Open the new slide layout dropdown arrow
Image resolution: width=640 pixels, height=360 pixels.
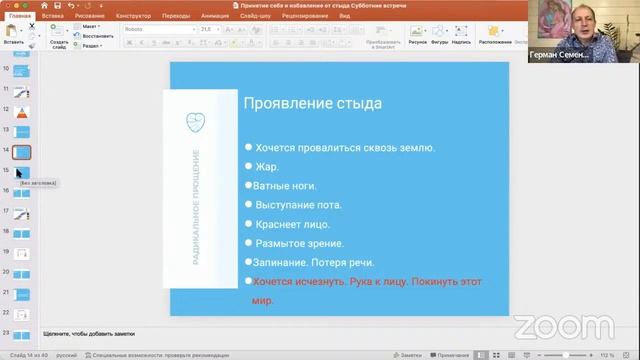pos(67,31)
